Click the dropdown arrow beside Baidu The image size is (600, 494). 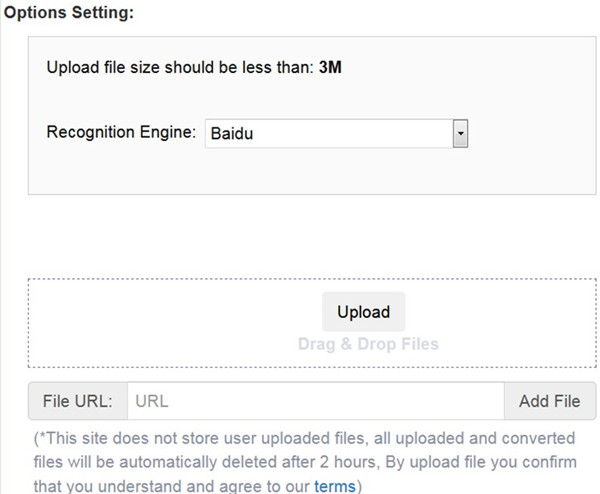pos(460,133)
